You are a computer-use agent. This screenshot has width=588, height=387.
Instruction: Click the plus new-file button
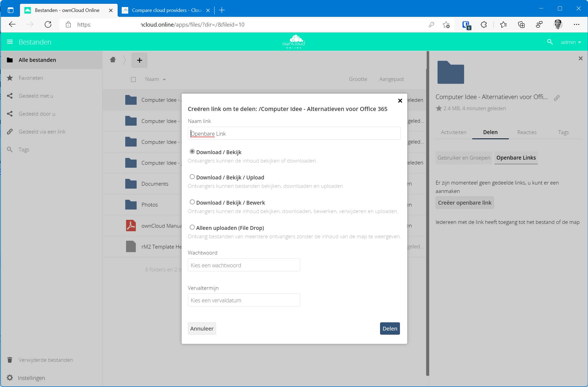click(x=139, y=60)
